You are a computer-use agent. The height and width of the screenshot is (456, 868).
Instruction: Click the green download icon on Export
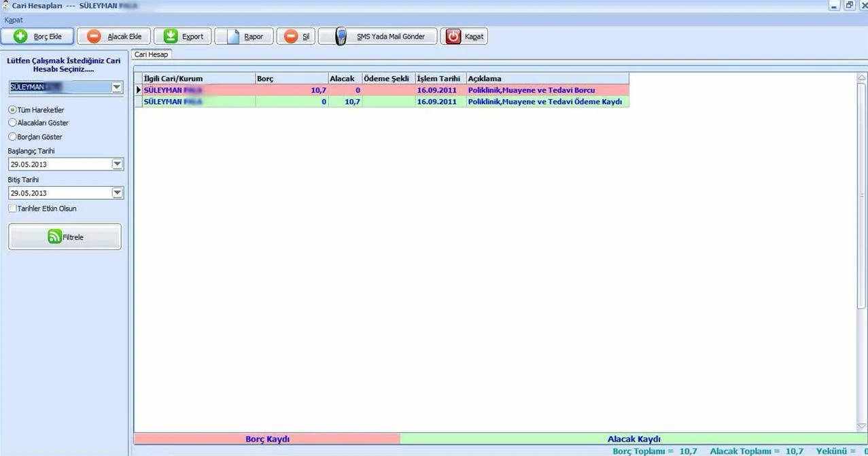coord(171,36)
